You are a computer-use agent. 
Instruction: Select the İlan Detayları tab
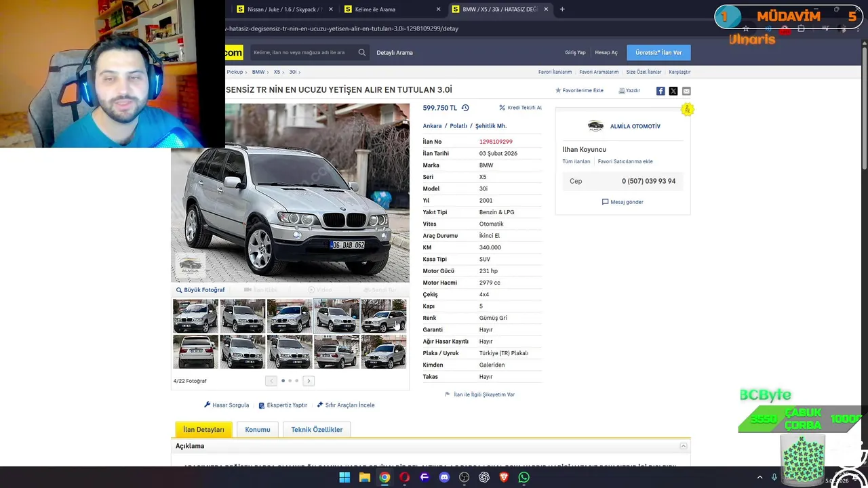203,430
